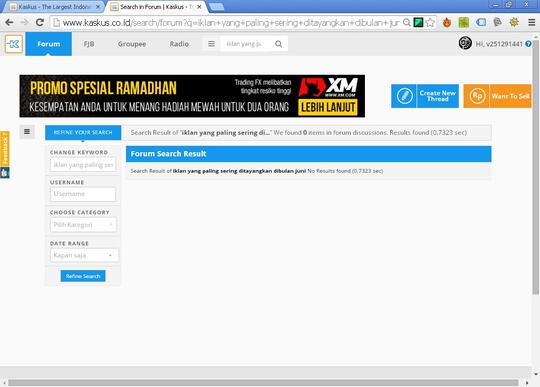The height and width of the screenshot is (387, 540).
Task: Click the Refine Search button
Action: [x=83, y=276]
